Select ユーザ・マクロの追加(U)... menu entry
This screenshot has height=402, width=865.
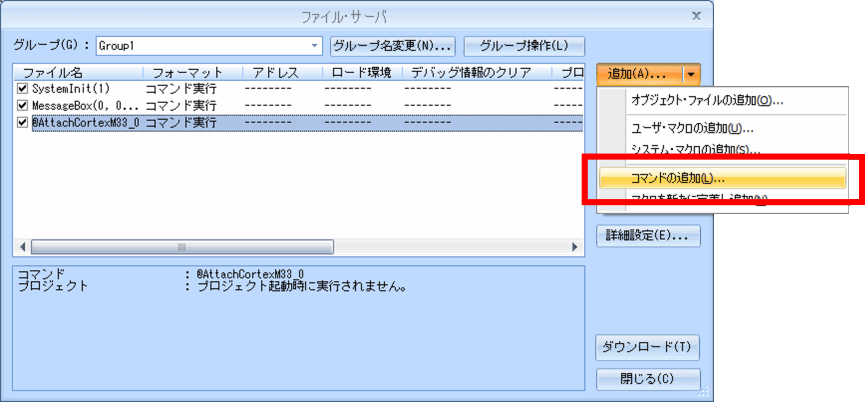(691, 128)
